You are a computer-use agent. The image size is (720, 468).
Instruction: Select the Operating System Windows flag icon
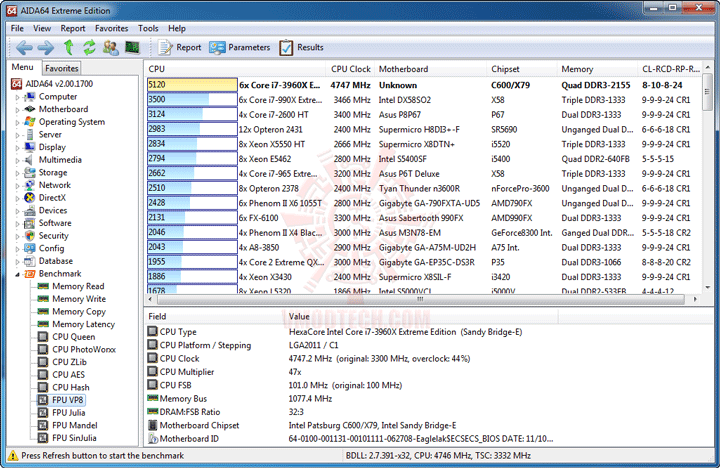tap(30, 122)
